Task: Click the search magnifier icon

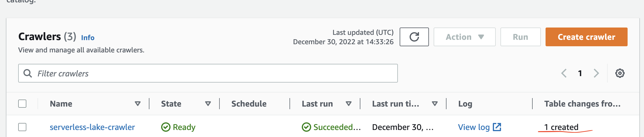Action: click(x=28, y=73)
